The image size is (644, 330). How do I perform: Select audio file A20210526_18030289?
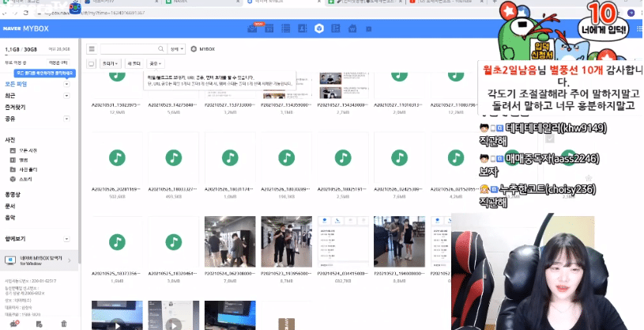tap(286, 157)
